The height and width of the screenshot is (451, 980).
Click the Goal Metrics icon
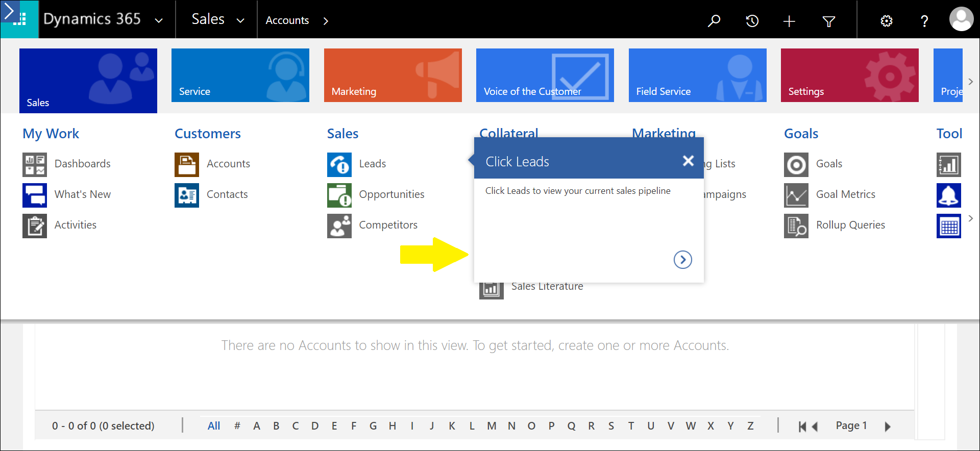point(796,195)
